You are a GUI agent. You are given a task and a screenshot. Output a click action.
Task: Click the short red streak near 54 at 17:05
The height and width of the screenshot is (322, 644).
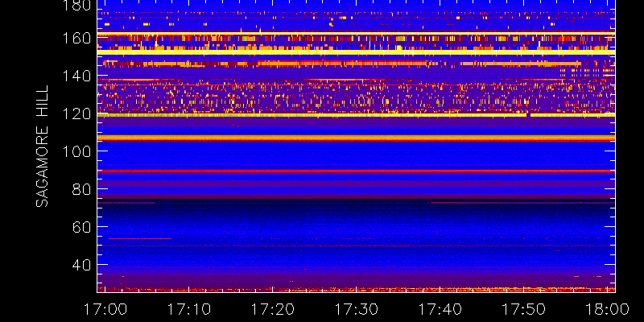pos(140,238)
